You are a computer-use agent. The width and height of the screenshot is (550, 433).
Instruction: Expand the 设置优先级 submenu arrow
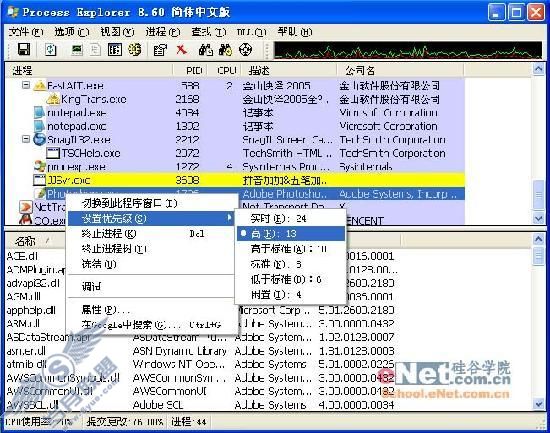(229, 218)
